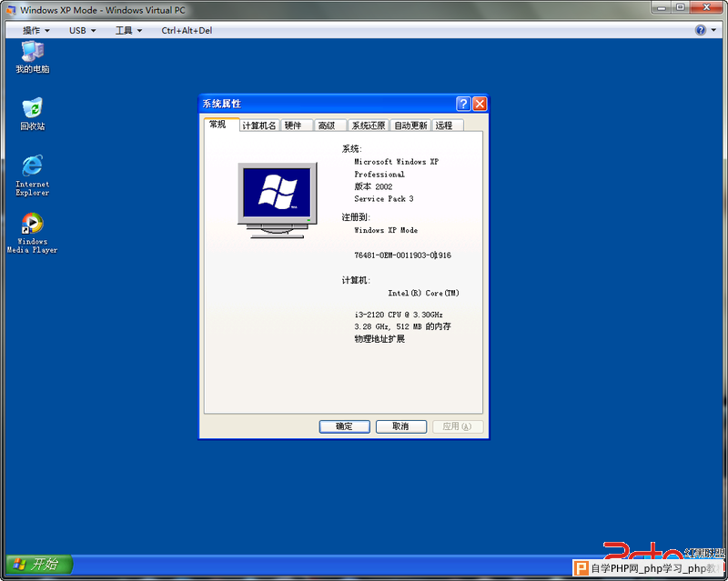Click the text i3-2120 CPU @ 3.30GHz
This screenshot has width=728, height=581.
tap(399, 315)
